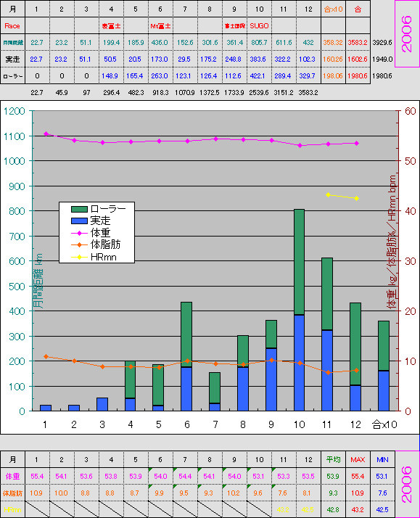Select the 体重 row header in bottom table
The image size is (420, 518).
12,476
